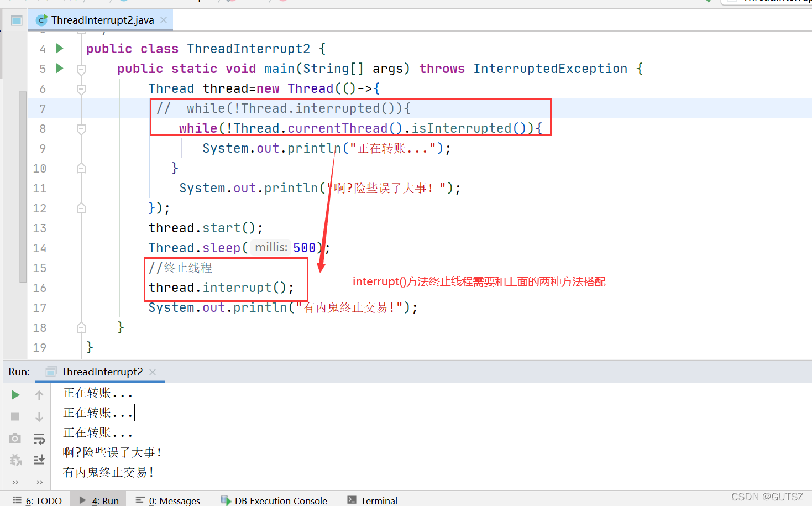Viewport: 812px width, 506px height.
Task: Click the fold end marker on line 10
Action: tap(81, 168)
